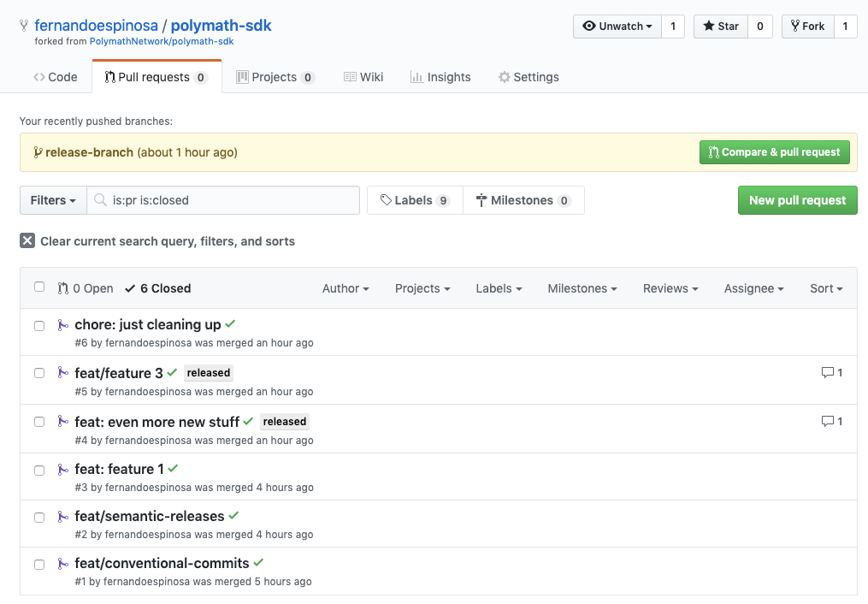Expand the Assignee filter dropdown
868x604 pixels.
754,288
